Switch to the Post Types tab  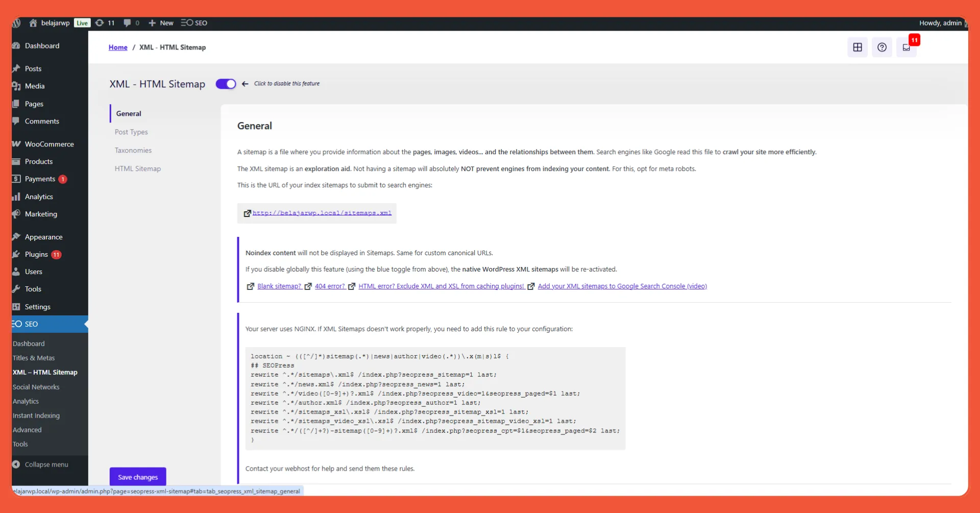[x=131, y=132]
